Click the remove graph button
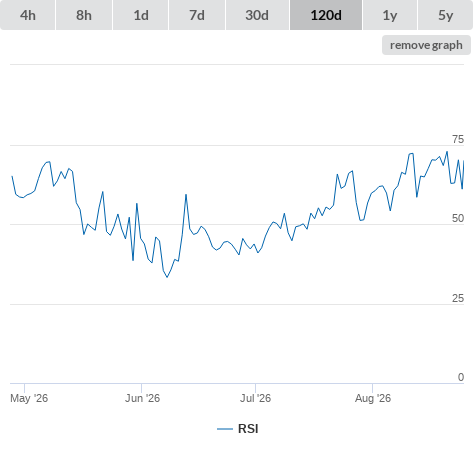 pyautogui.click(x=426, y=45)
